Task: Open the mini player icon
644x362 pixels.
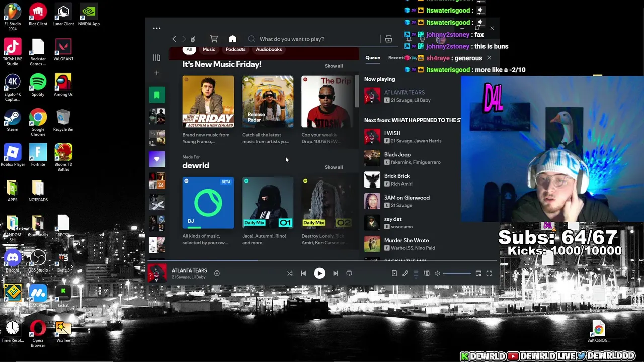Action: click(478, 273)
